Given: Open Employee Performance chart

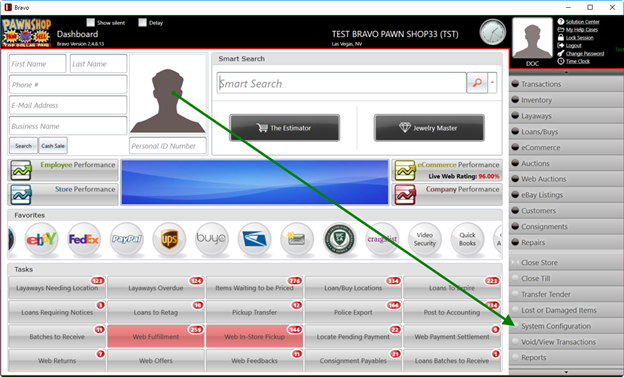Looking at the screenshot, I should point(63,170).
